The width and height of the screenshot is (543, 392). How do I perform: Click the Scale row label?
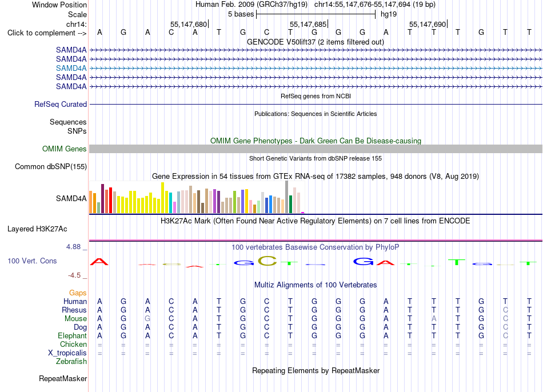77,14
